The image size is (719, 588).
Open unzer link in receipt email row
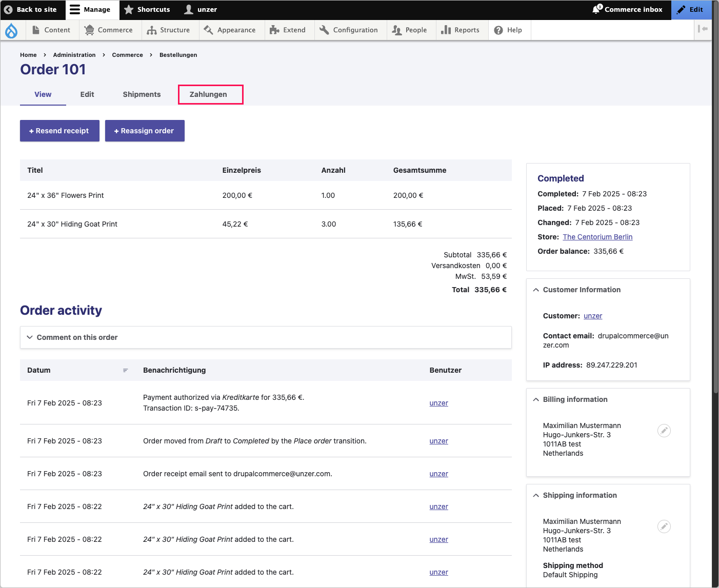pyautogui.click(x=438, y=474)
